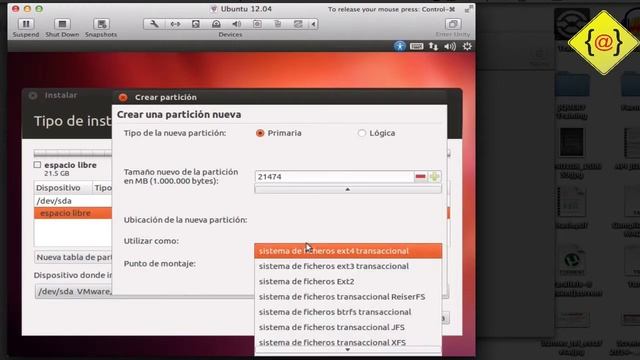Click the network adapter device icon
Image resolution: width=640 pixels, height=360 pixels.
click(175, 24)
